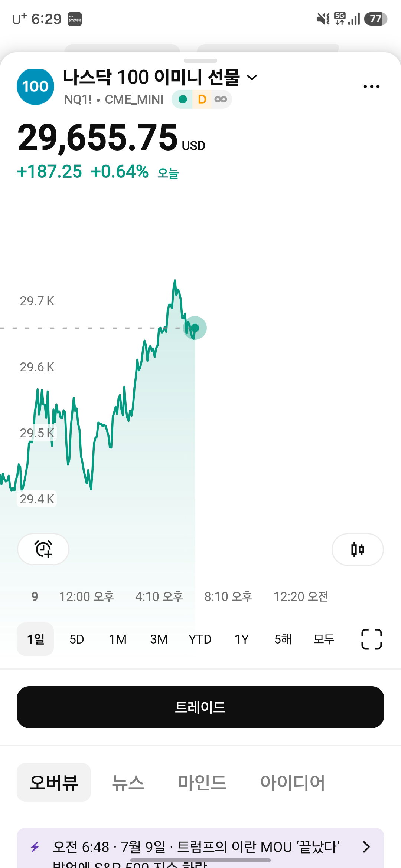Image resolution: width=401 pixels, height=868 pixels.
Task: Select the YTD time range
Action: tap(200, 639)
